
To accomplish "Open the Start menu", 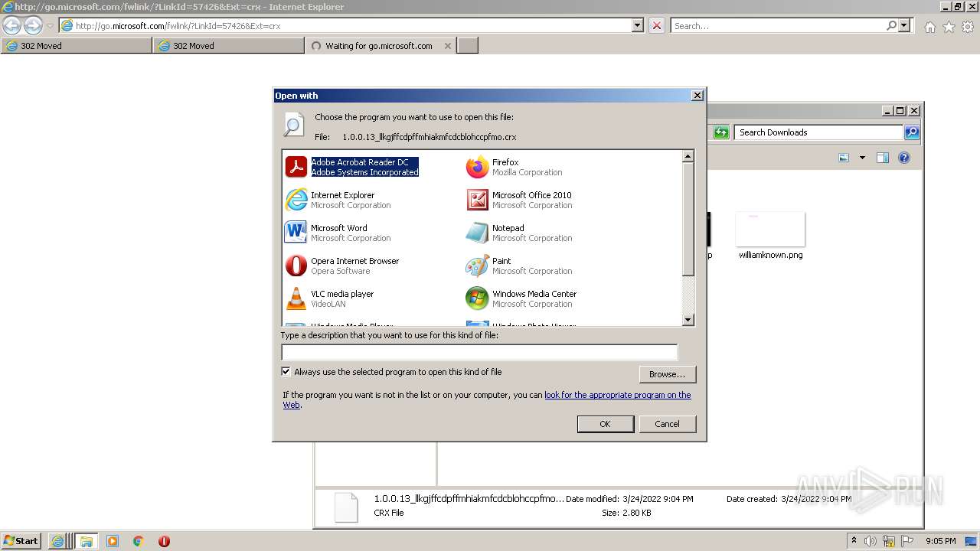I will click(21, 541).
